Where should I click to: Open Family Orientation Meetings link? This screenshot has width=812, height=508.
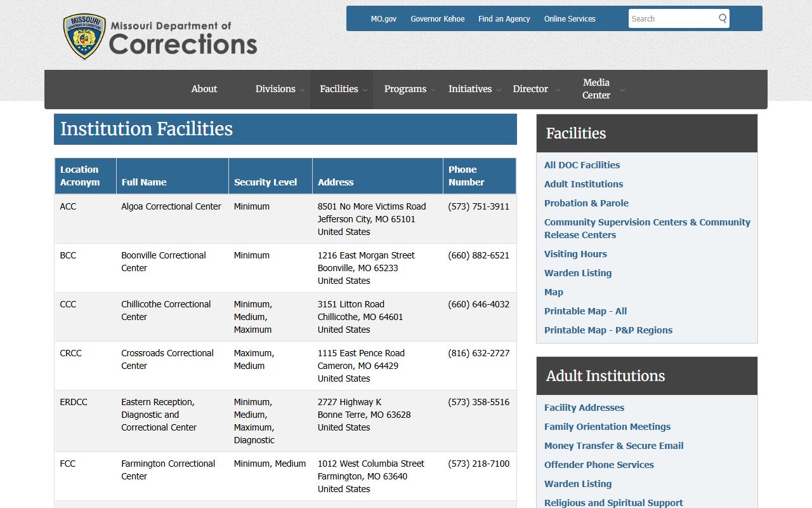point(607,427)
